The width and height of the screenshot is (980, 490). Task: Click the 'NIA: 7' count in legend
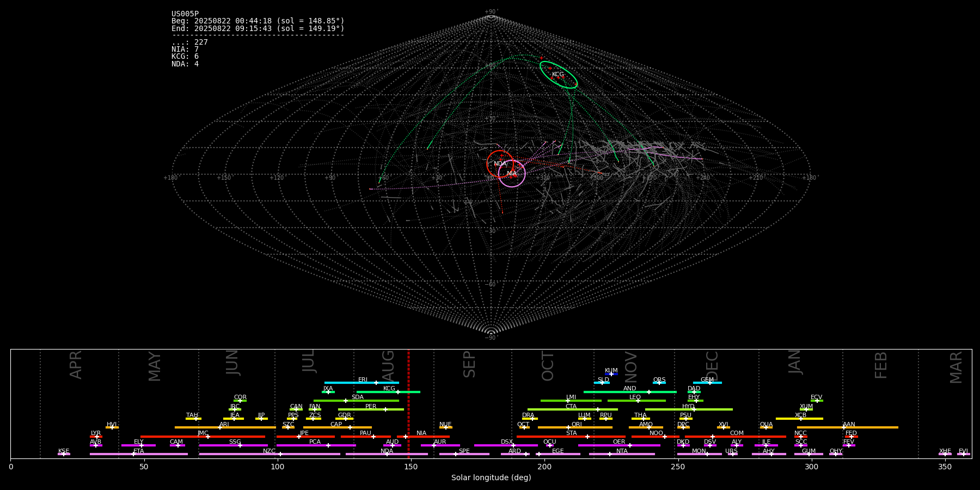pos(185,50)
